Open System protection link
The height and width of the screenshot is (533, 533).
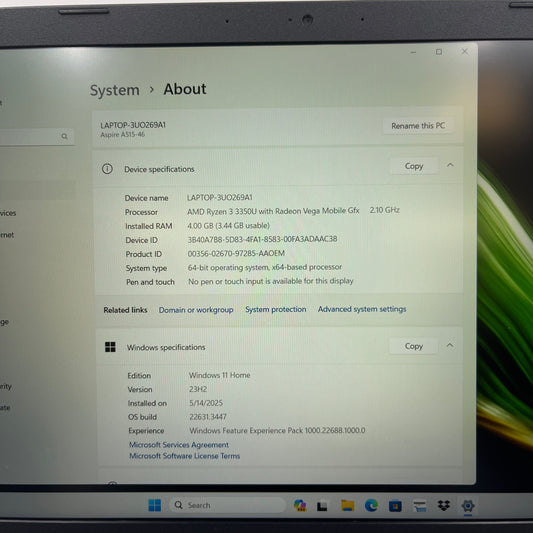(276, 309)
